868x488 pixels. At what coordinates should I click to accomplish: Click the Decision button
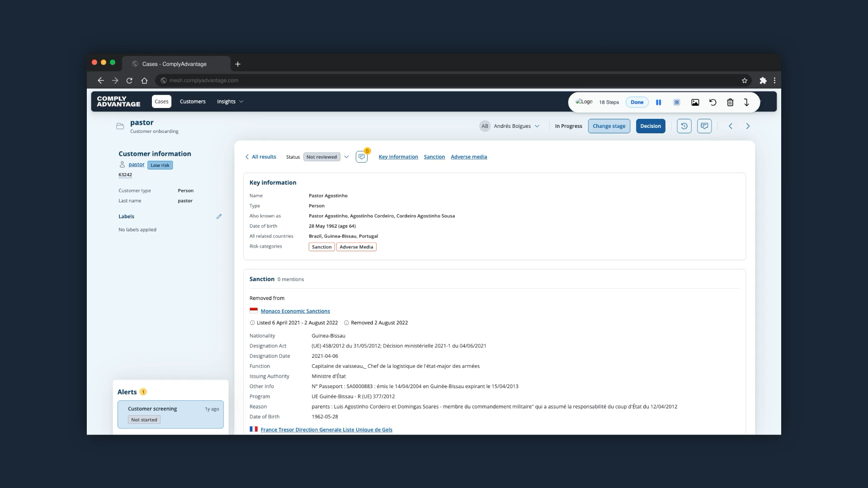coord(651,126)
